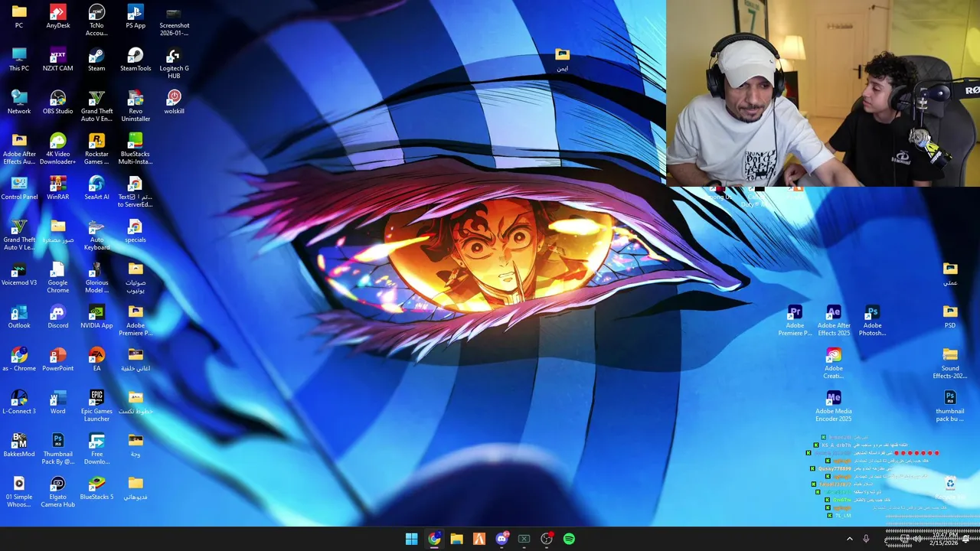Open Spotify from the taskbar

569,539
